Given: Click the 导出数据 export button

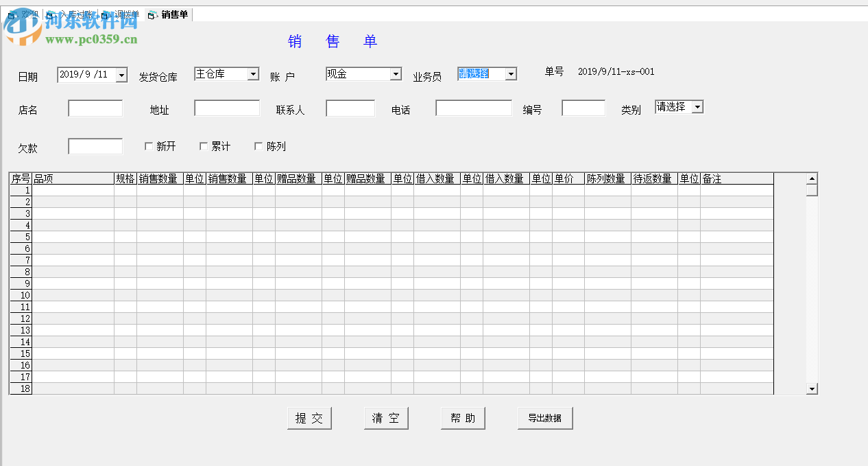Looking at the screenshot, I should click(x=545, y=417).
